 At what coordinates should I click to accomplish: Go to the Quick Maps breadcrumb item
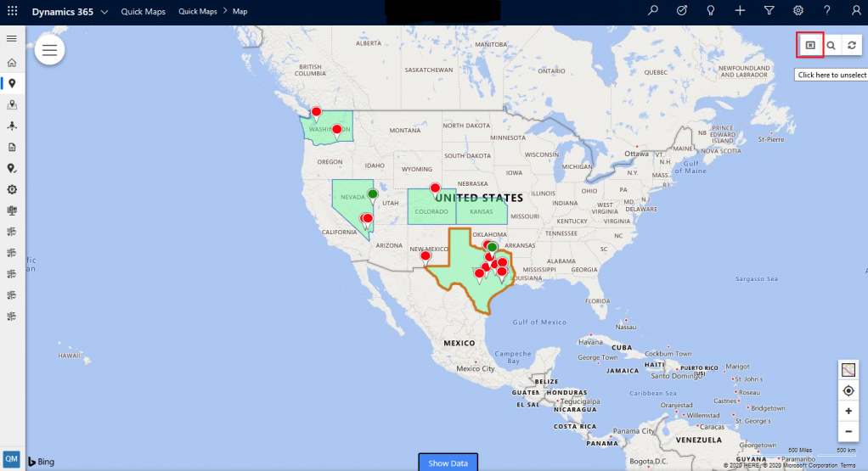tap(198, 12)
